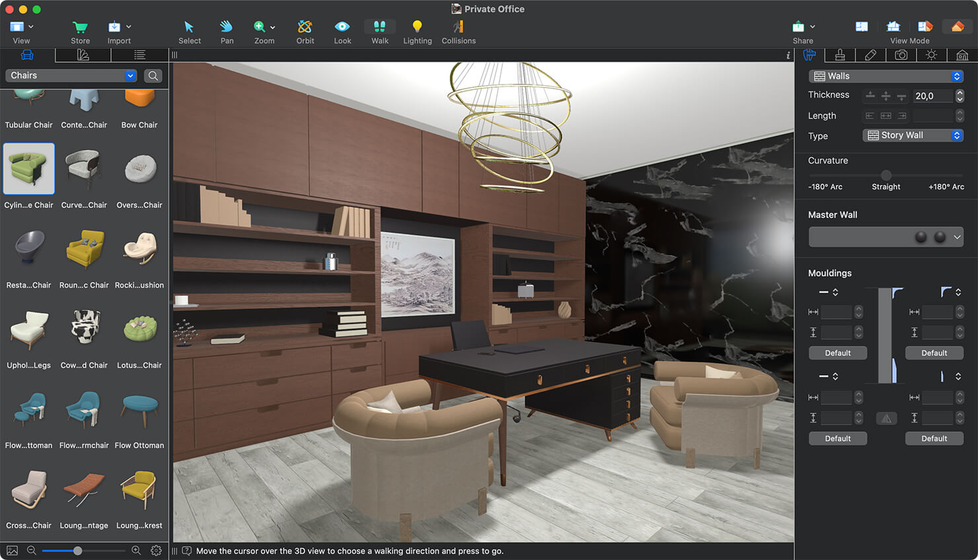The width and height of the screenshot is (978, 560).
Task: Select the Cylinder Chair thumbnail
Action: click(28, 169)
